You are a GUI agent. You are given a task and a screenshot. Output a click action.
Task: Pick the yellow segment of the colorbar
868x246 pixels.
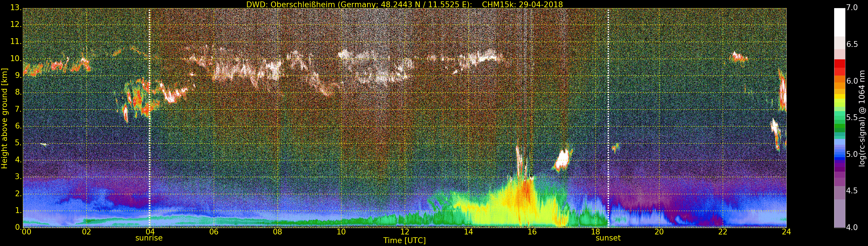839,97
